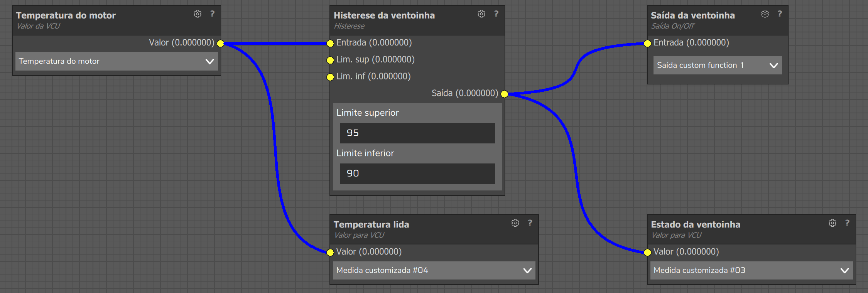Click Entrada input port on Histerese node
Viewport: 868px width, 293px height.
point(330,43)
